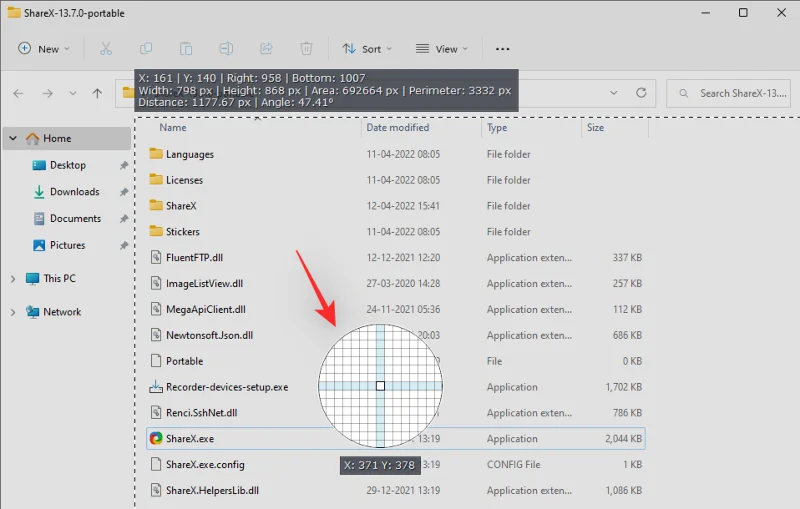800x509 pixels.
Task: Select This PC in navigation pane
Action: tap(59, 278)
